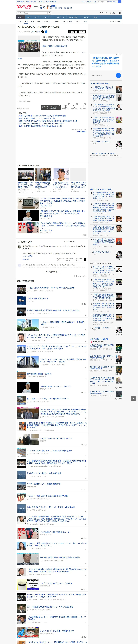This screenshot has width=138, height=644.
Task: Open settings via the gear icon
Action: pos(120,13)
